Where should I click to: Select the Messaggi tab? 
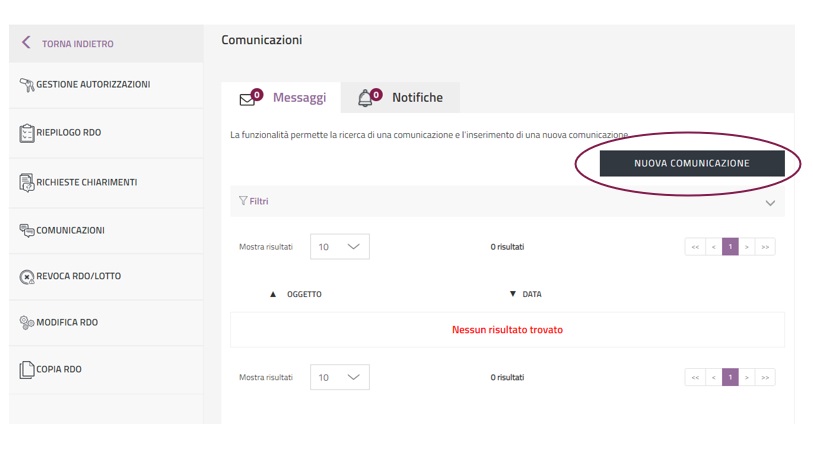point(298,98)
